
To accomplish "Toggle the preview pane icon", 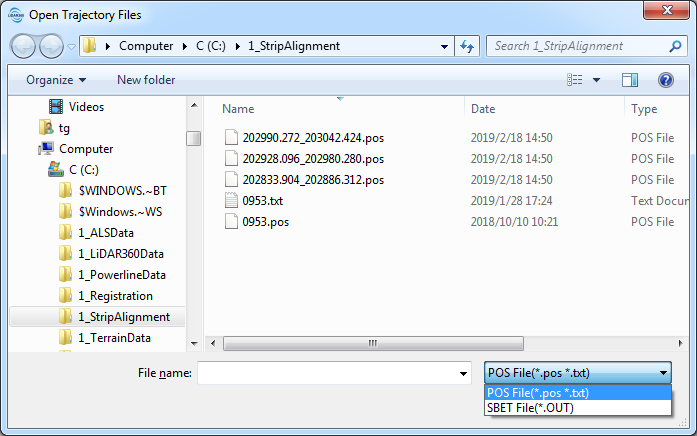I will (x=629, y=80).
